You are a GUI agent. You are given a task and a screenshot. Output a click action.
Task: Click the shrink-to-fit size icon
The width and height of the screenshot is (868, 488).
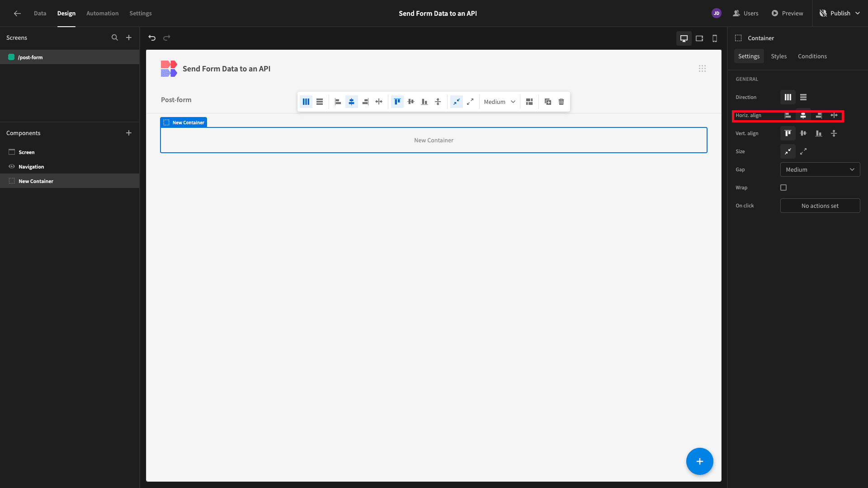tap(788, 151)
